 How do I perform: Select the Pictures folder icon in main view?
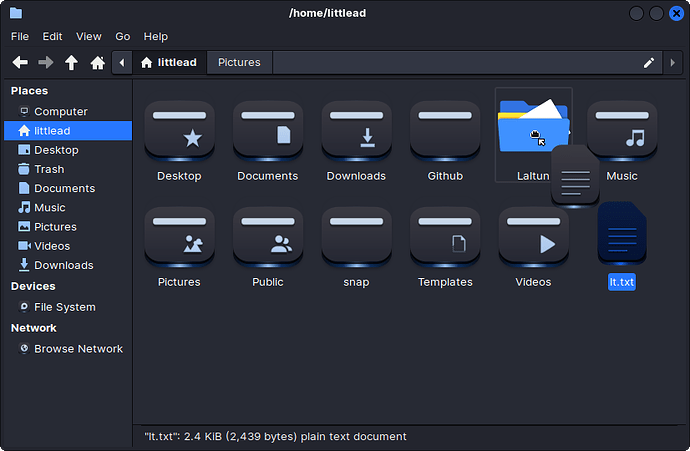pyautogui.click(x=180, y=237)
